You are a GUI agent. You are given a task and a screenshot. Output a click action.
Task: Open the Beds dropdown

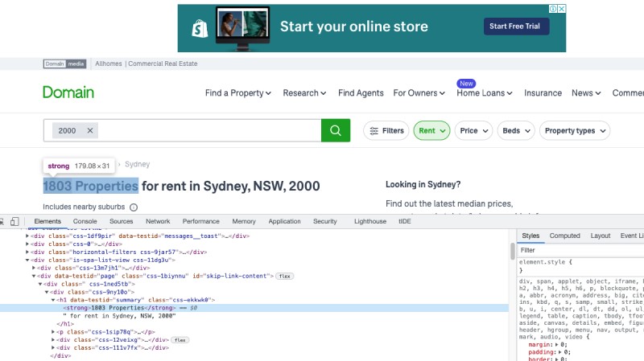pyautogui.click(x=516, y=130)
